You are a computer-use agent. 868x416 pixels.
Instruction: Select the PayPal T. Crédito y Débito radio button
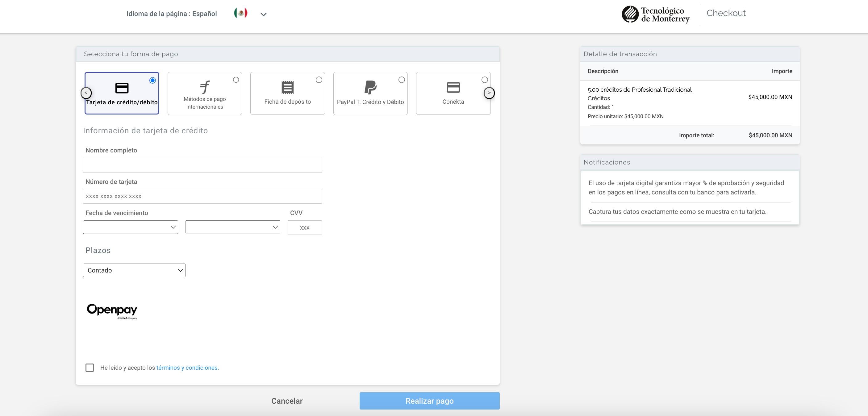(401, 80)
